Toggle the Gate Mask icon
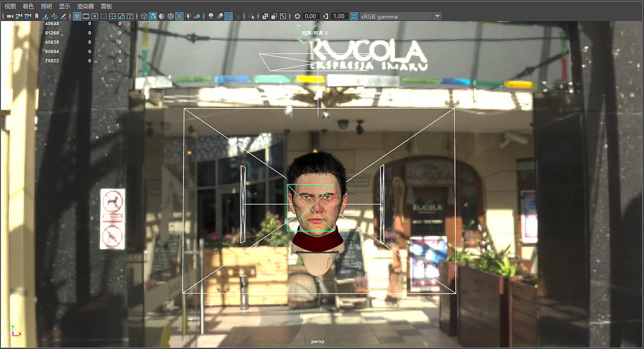Screen dimensions: 644x349 pos(103,16)
